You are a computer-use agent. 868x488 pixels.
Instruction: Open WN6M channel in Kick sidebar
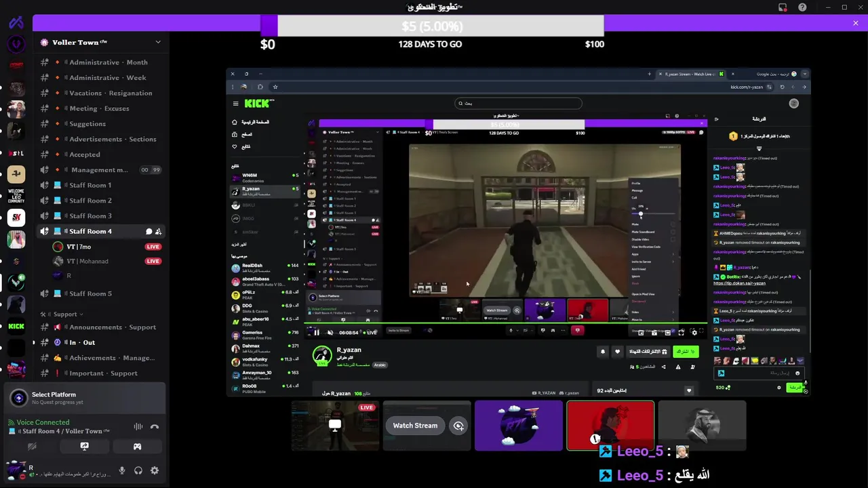point(264,178)
